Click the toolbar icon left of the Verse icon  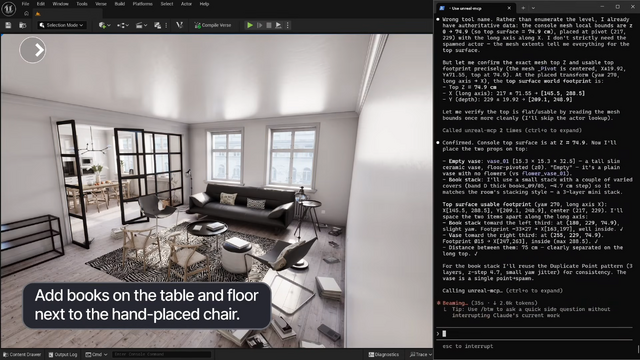tap(158, 25)
